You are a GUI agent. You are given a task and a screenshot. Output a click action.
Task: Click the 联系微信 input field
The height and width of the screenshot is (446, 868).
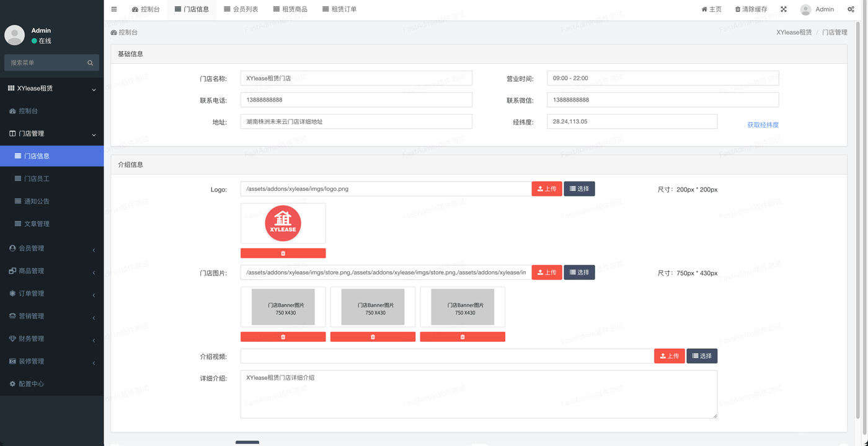(x=663, y=100)
